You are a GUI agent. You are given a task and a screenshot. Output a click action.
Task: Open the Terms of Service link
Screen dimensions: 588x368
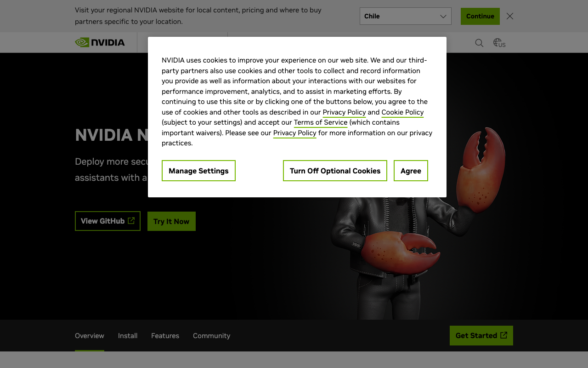point(321,122)
